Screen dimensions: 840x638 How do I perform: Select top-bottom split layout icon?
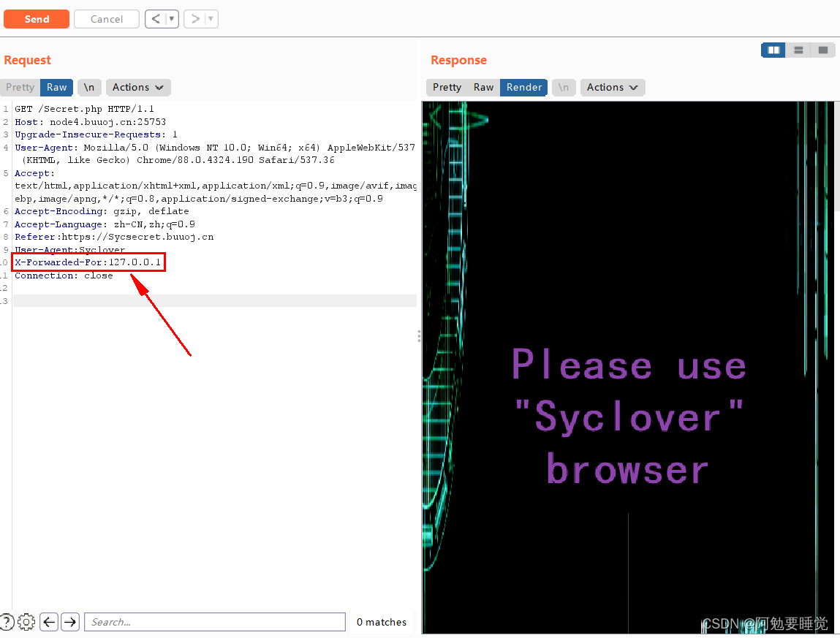[798, 50]
